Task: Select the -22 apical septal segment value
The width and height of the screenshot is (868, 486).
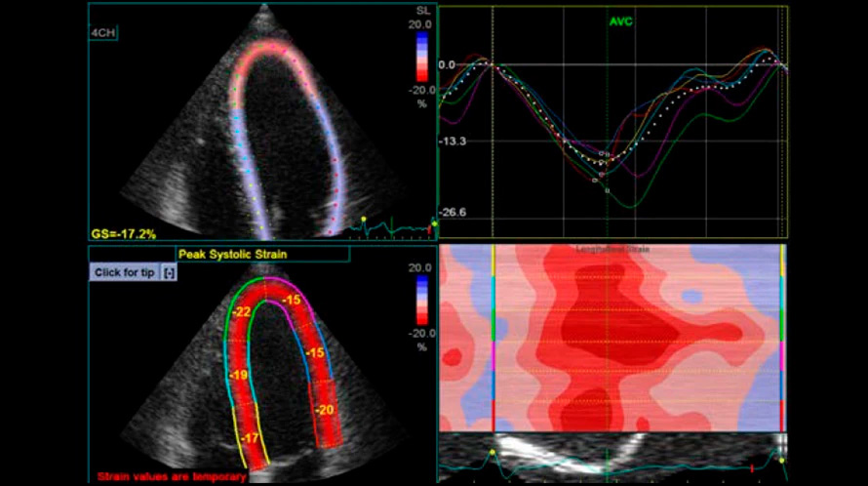Action: (243, 310)
